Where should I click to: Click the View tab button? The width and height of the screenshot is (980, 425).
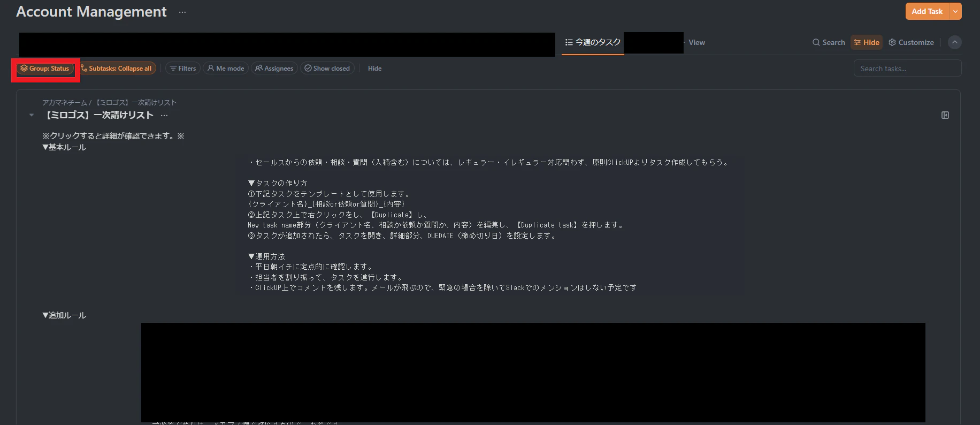pos(696,42)
